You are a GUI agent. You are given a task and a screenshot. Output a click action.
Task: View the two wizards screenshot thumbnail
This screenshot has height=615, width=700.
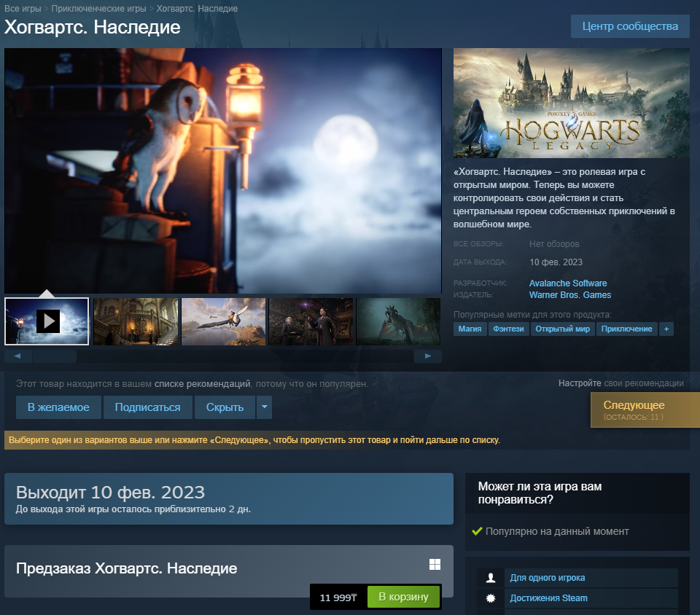point(311,321)
